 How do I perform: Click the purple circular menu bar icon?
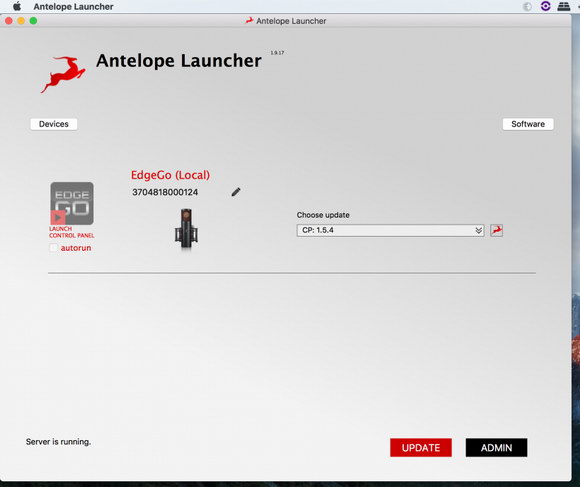(545, 6)
